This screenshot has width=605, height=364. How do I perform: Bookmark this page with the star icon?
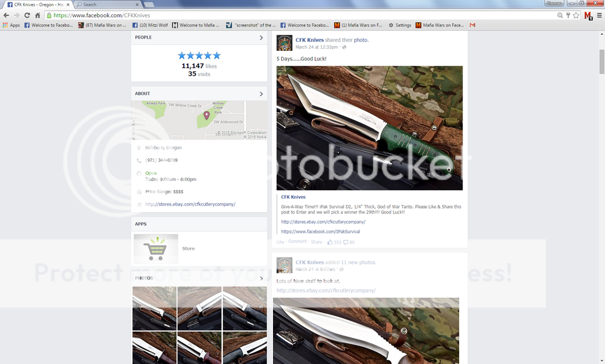pos(576,15)
